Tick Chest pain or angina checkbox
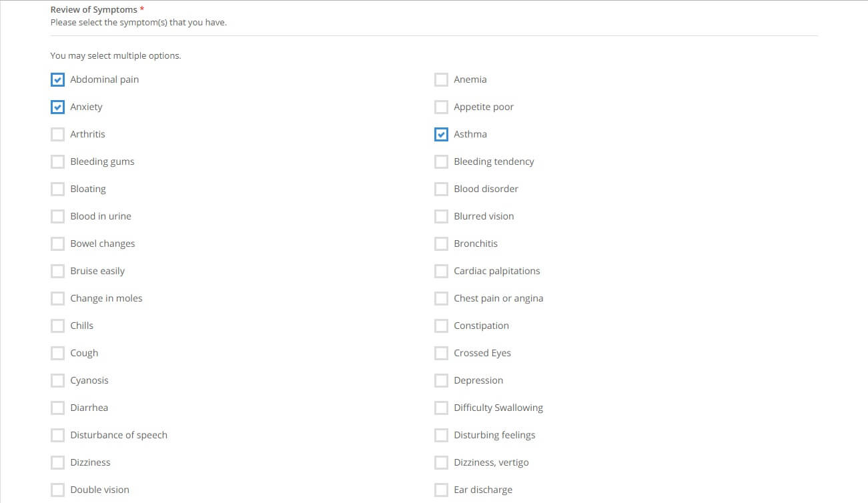This screenshot has width=868, height=503. (x=441, y=298)
